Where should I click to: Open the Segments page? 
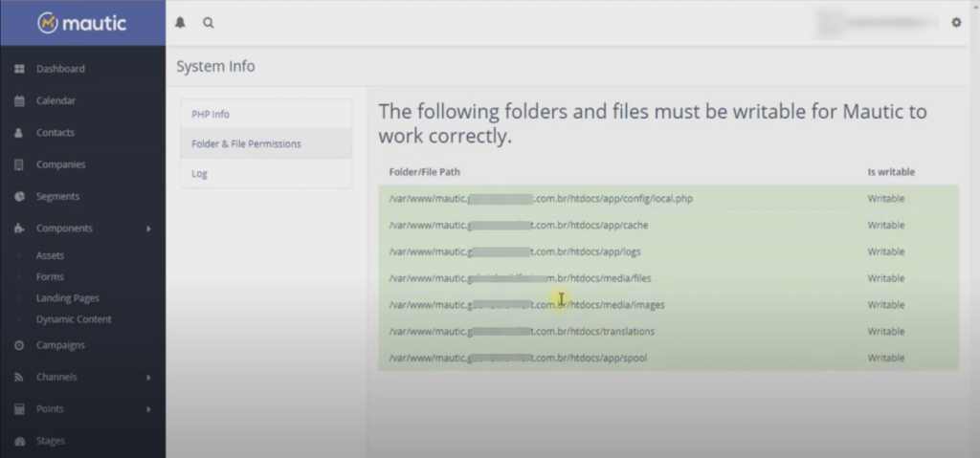pos(57,196)
